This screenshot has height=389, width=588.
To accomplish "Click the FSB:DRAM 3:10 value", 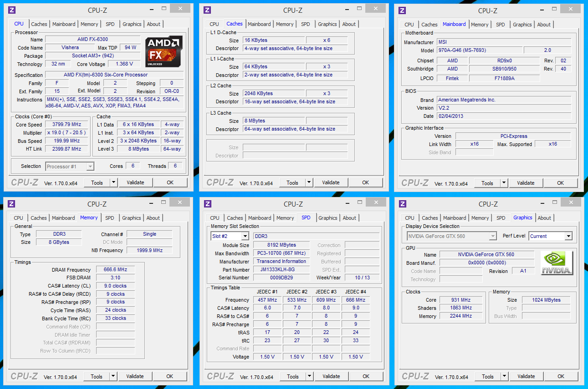I will pos(115,278).
